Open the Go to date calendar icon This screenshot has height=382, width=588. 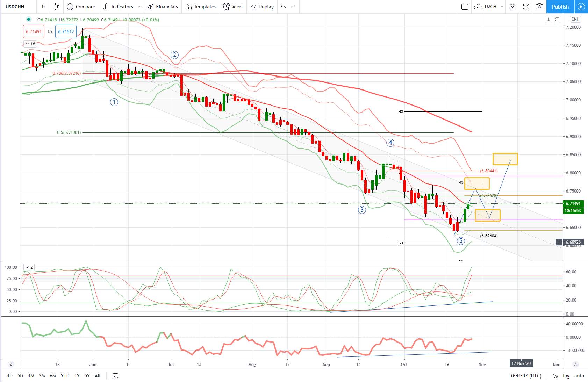tap(115, 376)
